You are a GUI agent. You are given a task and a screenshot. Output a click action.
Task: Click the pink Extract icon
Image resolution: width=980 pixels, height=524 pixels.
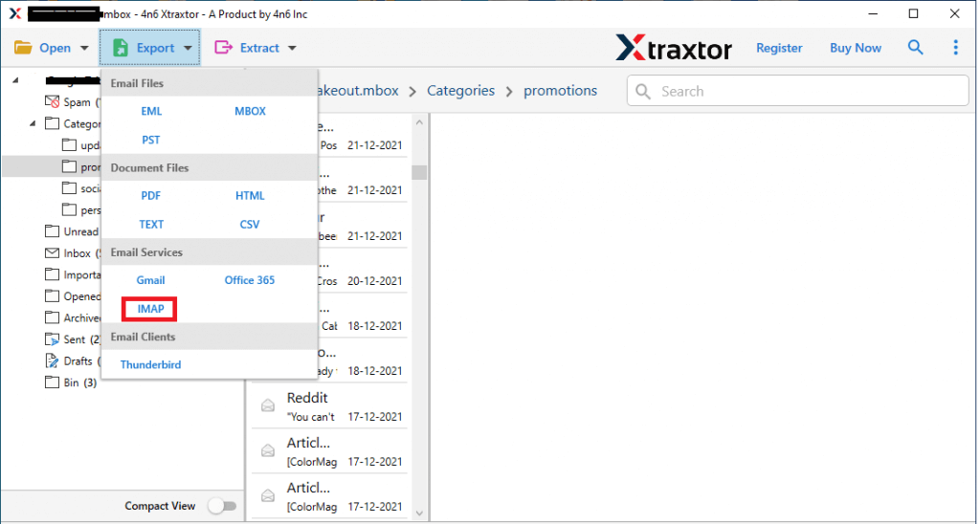tap(223, 48)
